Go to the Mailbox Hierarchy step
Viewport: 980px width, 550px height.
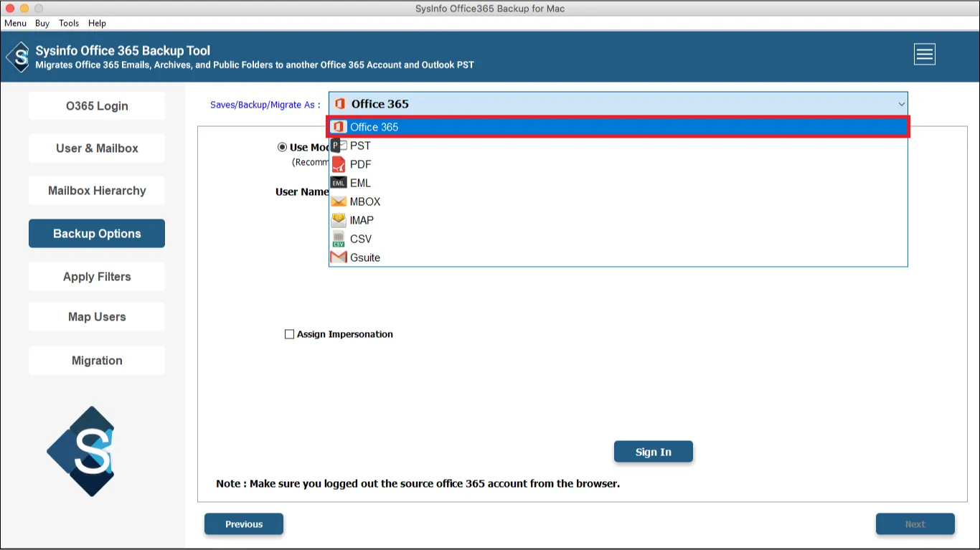(x=97, y=191)
